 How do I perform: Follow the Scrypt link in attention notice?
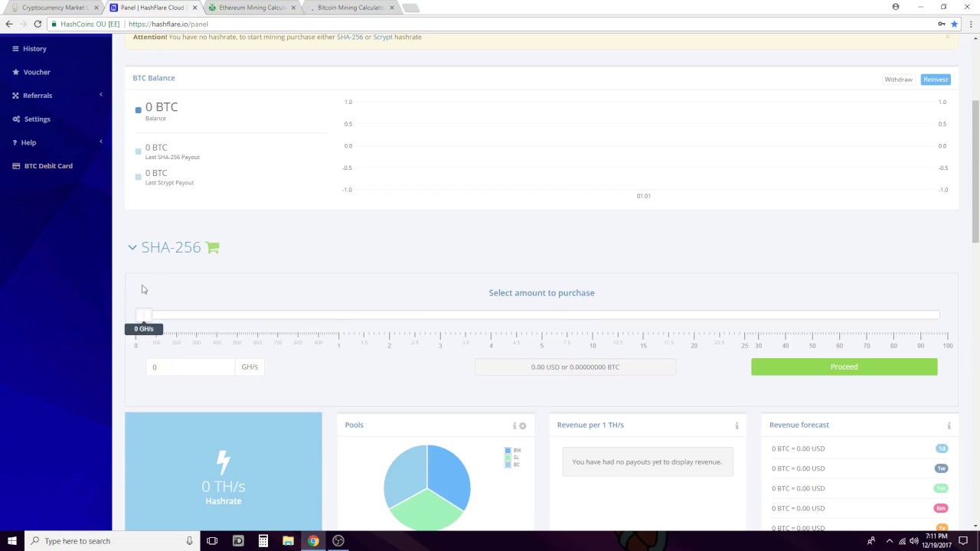[383, 37]
